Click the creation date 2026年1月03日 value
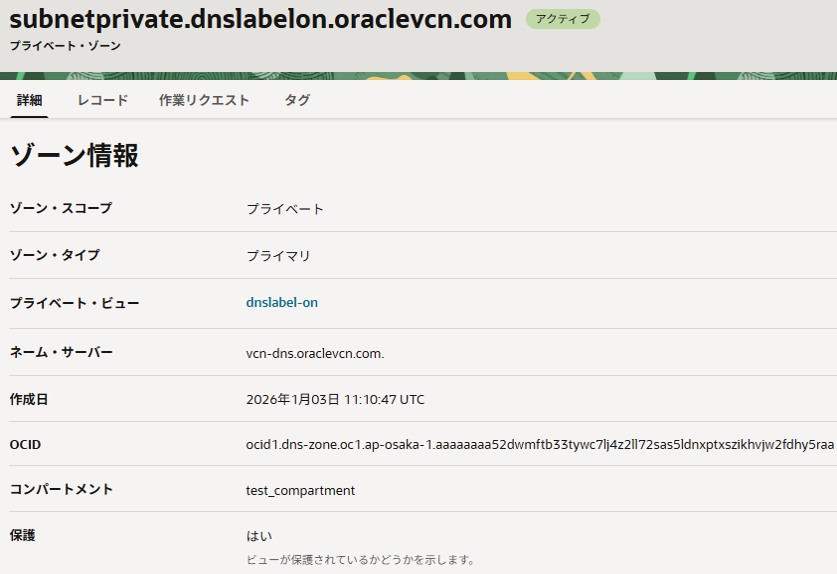 335,399
